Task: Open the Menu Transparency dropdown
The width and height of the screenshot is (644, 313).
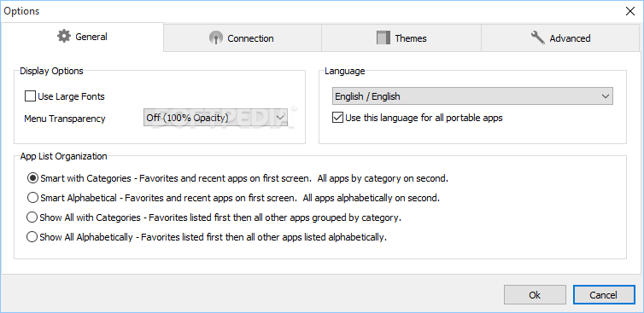Action: (x=215, y=119)
